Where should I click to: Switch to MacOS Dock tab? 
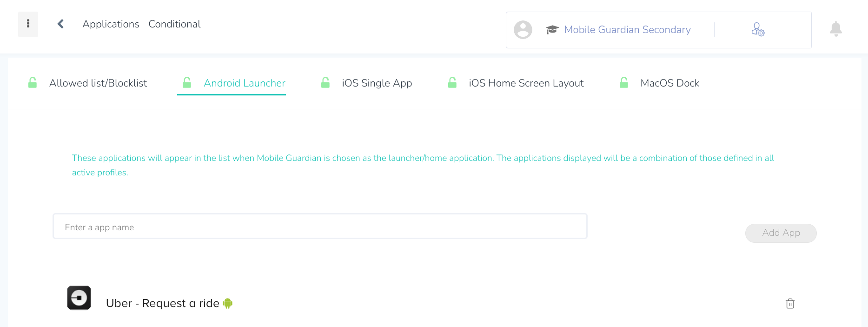[x=670, y=83]
